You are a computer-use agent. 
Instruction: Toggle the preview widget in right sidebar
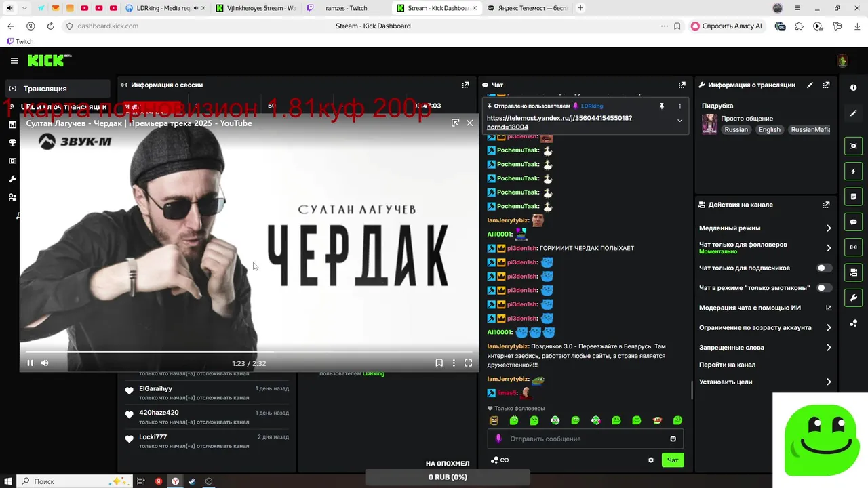[x=853, y=146]
